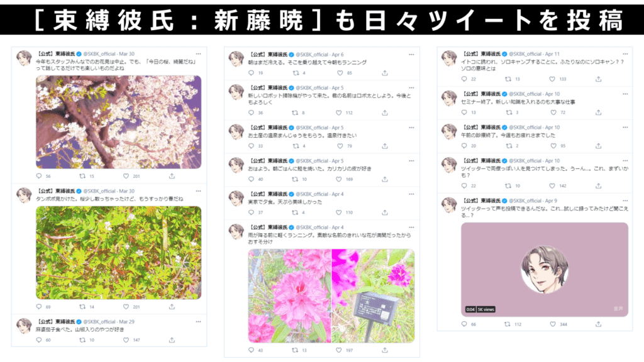
Task: Reply to the pink flower tweet with 43 replies
Action: coord(252,350)
